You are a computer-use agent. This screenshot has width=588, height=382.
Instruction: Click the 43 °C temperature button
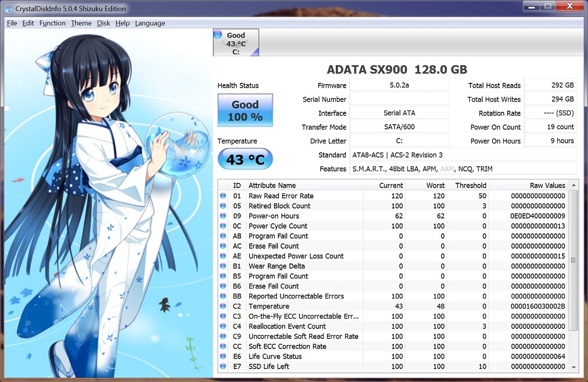pyautogui.click(x=245, y=159)
